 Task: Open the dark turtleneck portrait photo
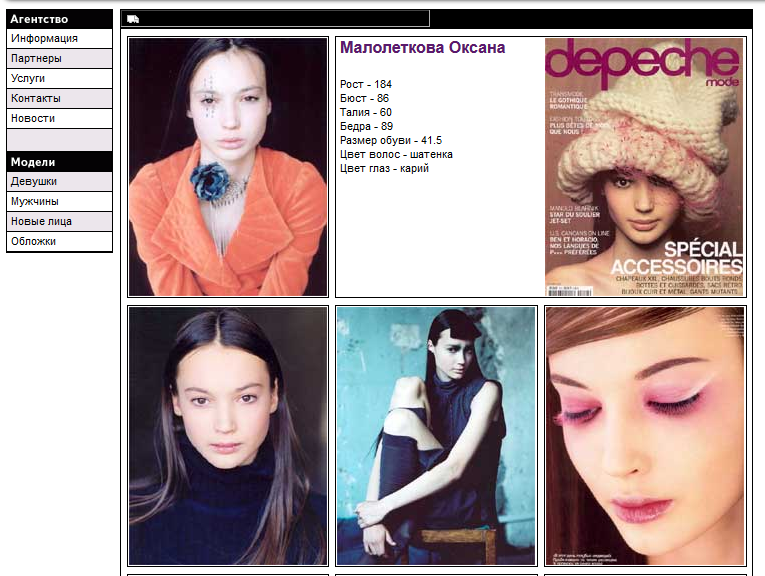tap(228, 436)
